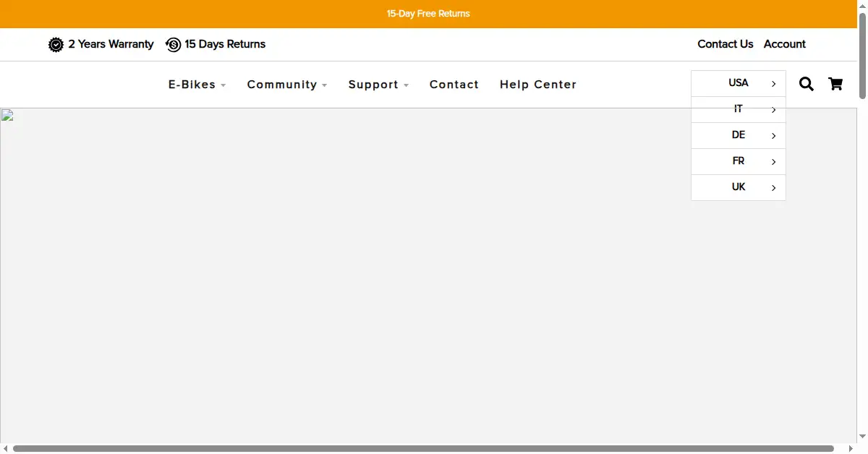This screenshot has width=868, height=454.
Task: Click the vertical scrollbar down arrow
Action: coord(862,437)
